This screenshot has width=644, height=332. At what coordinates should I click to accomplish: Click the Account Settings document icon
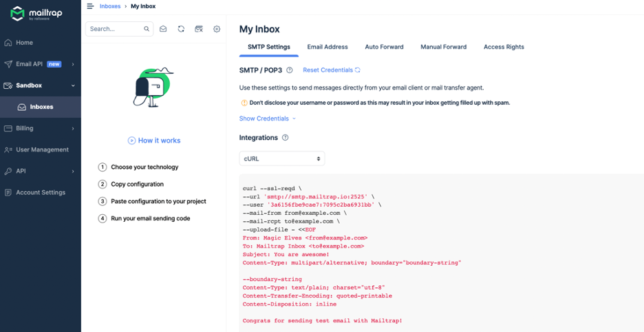(x=8, y=193)
